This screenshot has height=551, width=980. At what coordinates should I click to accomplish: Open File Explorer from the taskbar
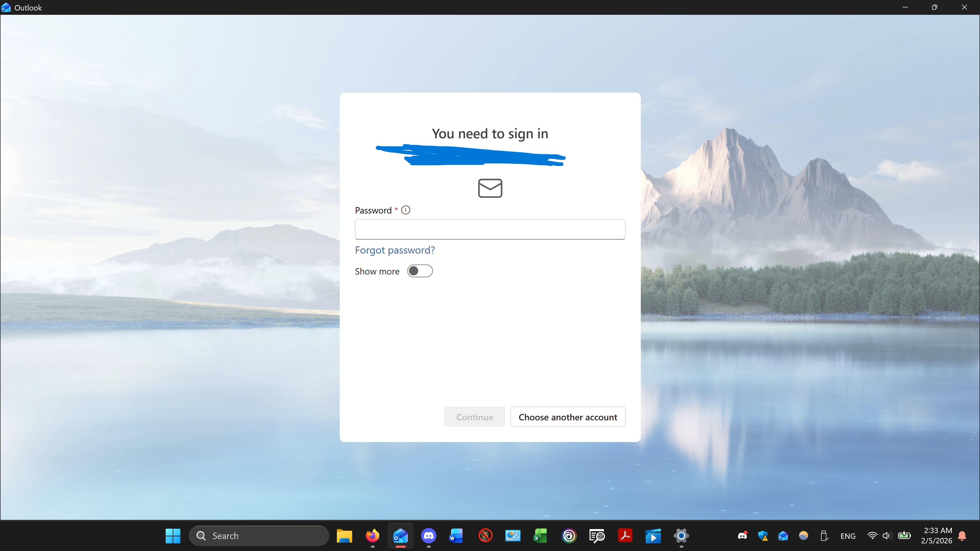pyautogui.click(x=344, y=536)
